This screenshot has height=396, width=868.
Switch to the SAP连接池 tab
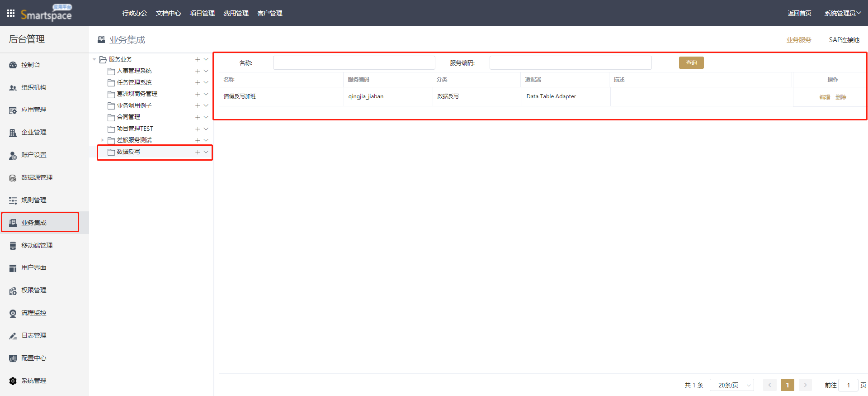tap(844, 40)
